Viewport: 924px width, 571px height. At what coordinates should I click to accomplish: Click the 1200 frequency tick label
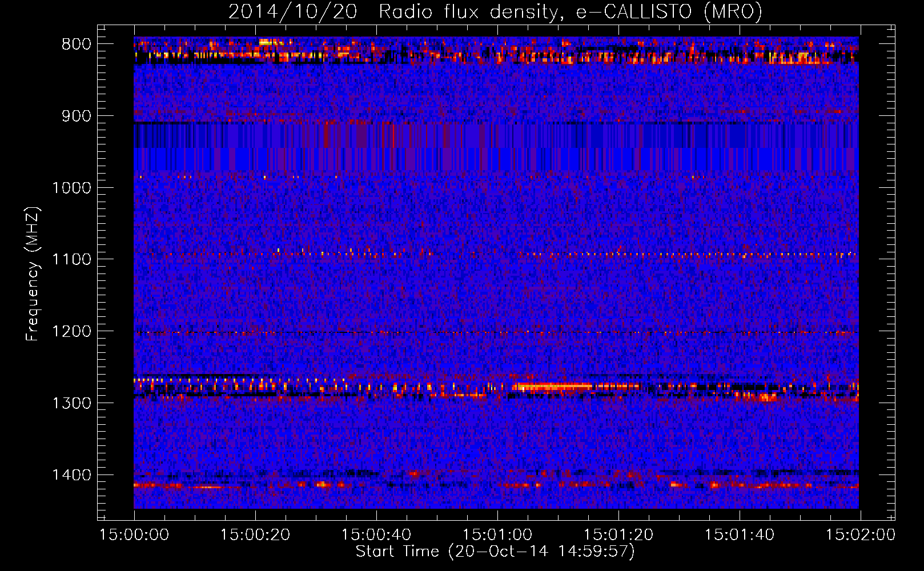pos(71,332)
